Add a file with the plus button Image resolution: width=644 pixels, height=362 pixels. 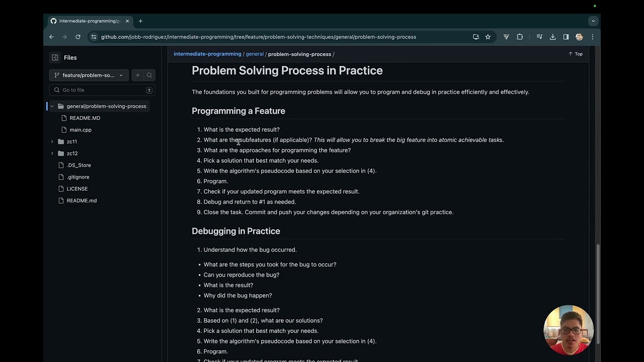click(137, 75)
